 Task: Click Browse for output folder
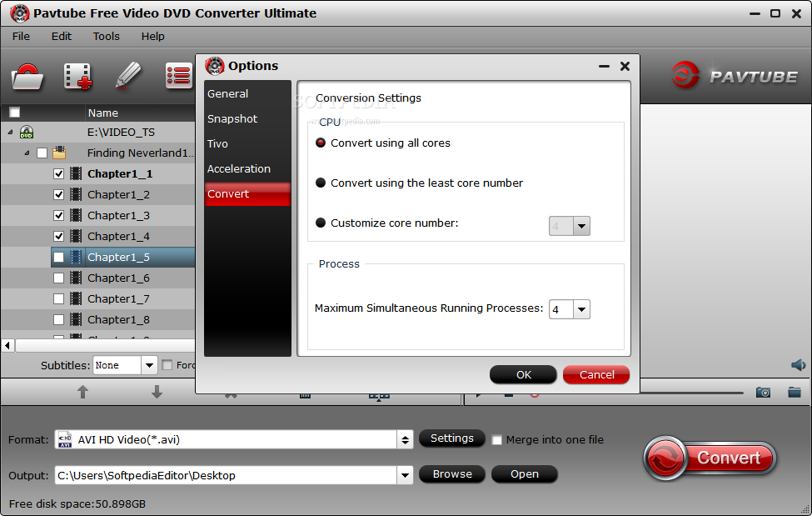pos(452,474)
